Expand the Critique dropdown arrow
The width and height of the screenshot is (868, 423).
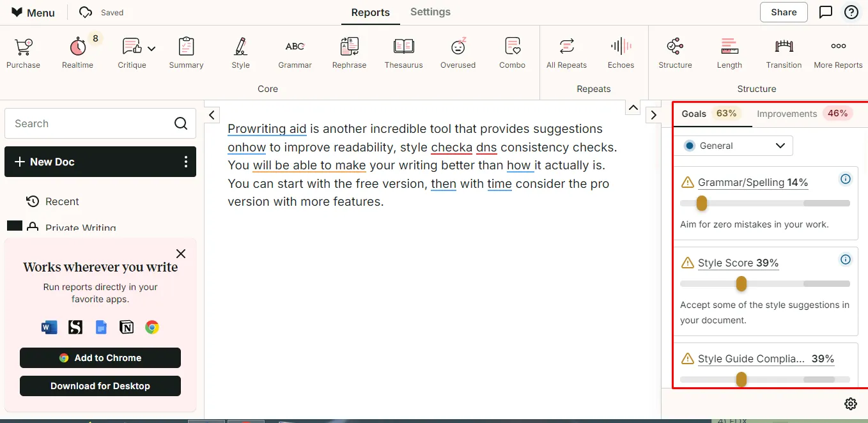pyautogui.click(x=151, y=48)
